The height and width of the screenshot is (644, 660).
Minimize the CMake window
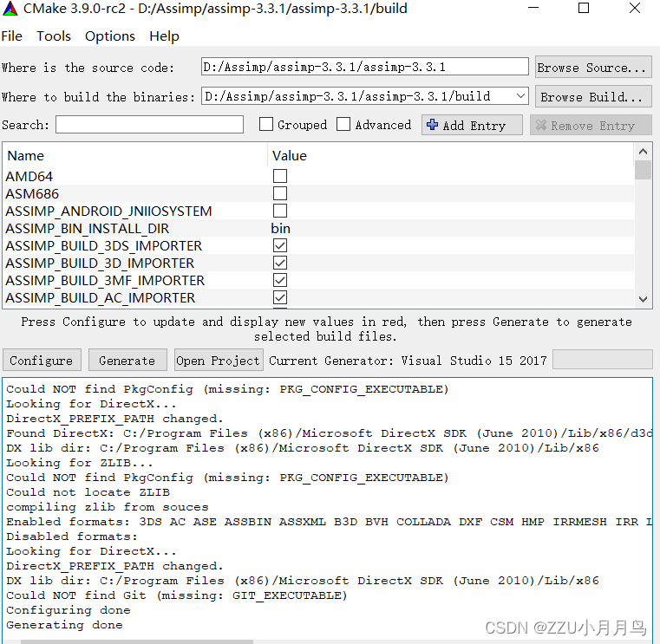pyautogui.click(x=533, y=8)
